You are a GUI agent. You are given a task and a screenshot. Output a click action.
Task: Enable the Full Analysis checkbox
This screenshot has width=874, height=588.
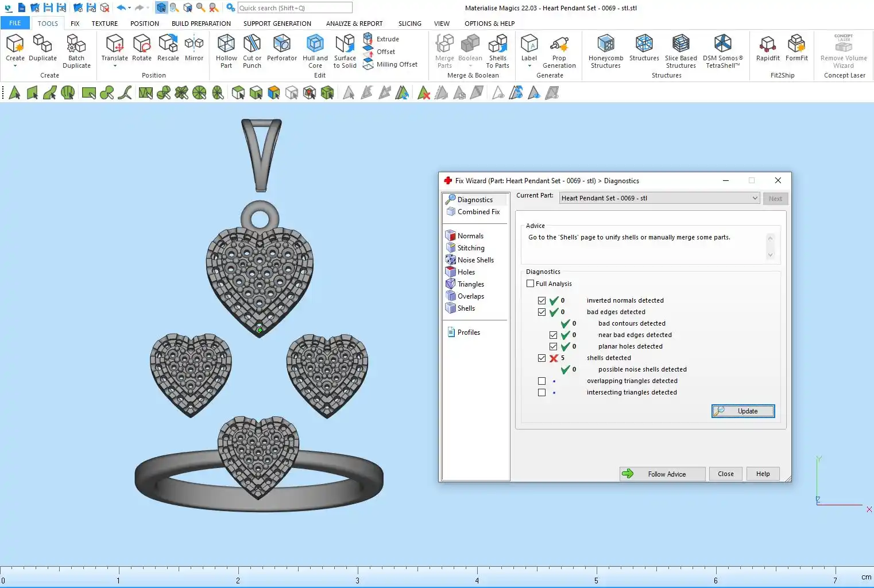pos(531,284)
